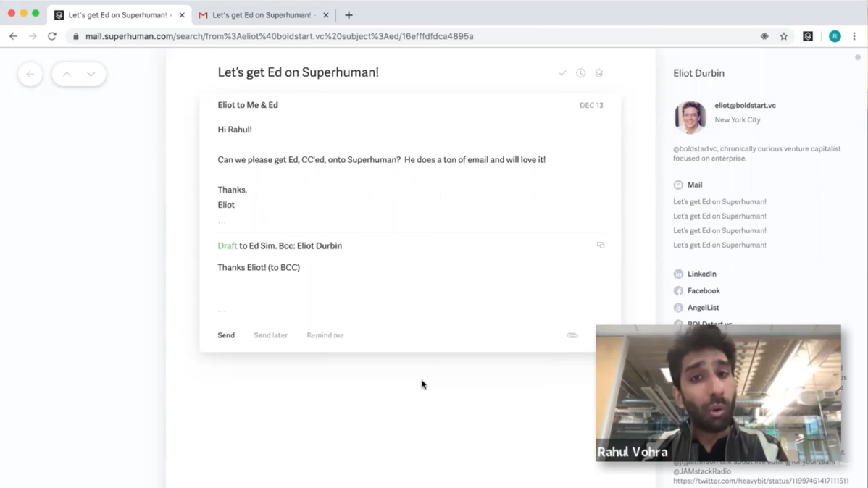The image size is (868, 488).
Task: Close the Gmail tab
Action: coord(325,15)
